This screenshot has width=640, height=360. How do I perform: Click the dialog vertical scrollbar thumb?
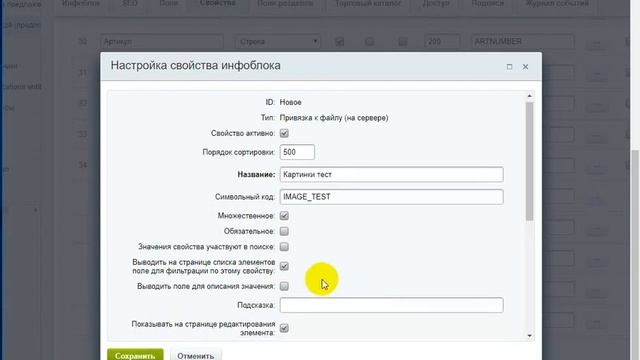(x=529, y=161)
